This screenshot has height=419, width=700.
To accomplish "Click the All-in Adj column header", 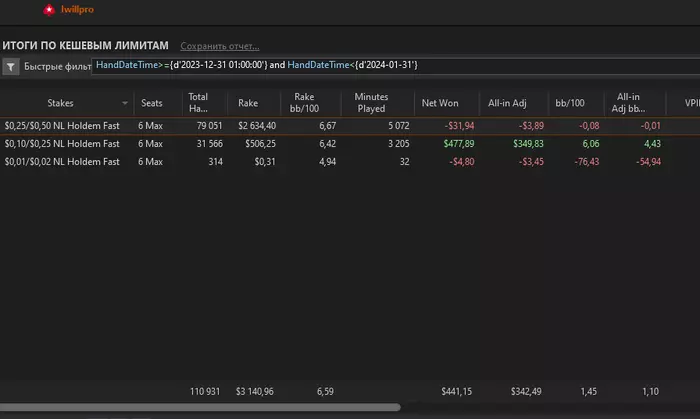I will [506, 102].
